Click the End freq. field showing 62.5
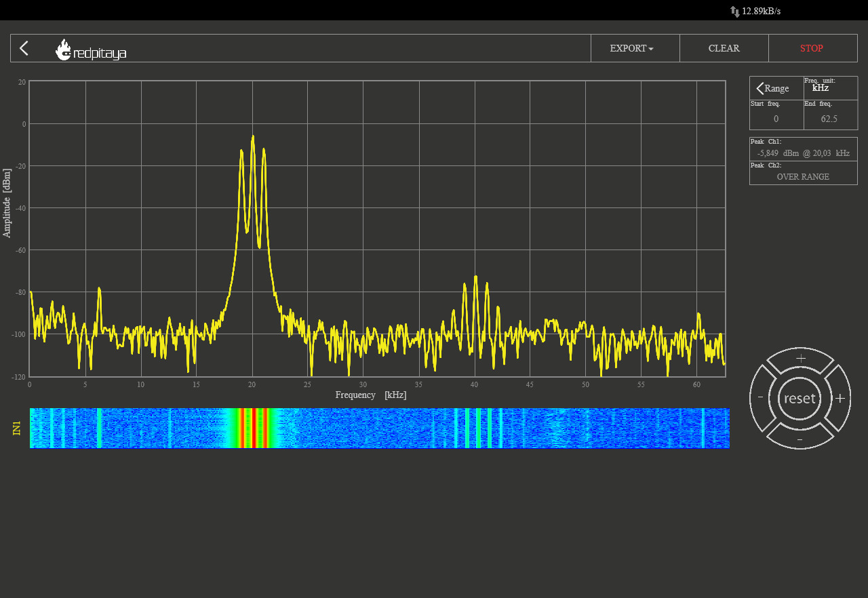Viewport: 868px width, 598px height. tap(829, 119)
